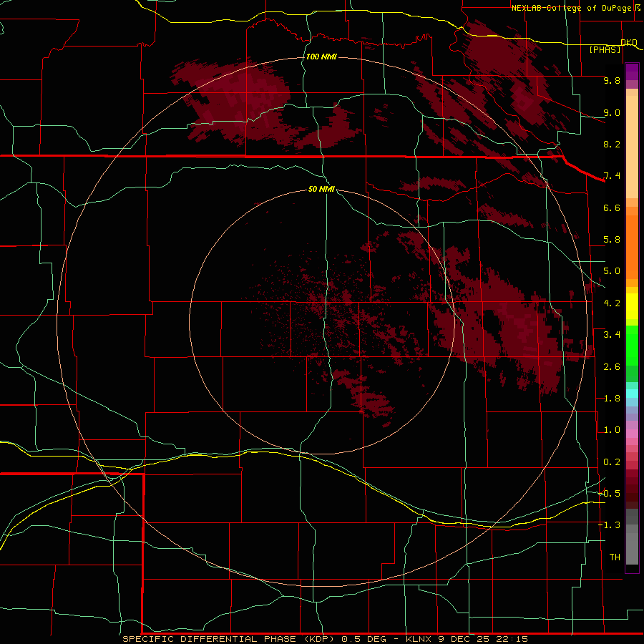The image size is (644, 644).
Task: Click the 100 NMI range ring label
Action: coord(321,57)
